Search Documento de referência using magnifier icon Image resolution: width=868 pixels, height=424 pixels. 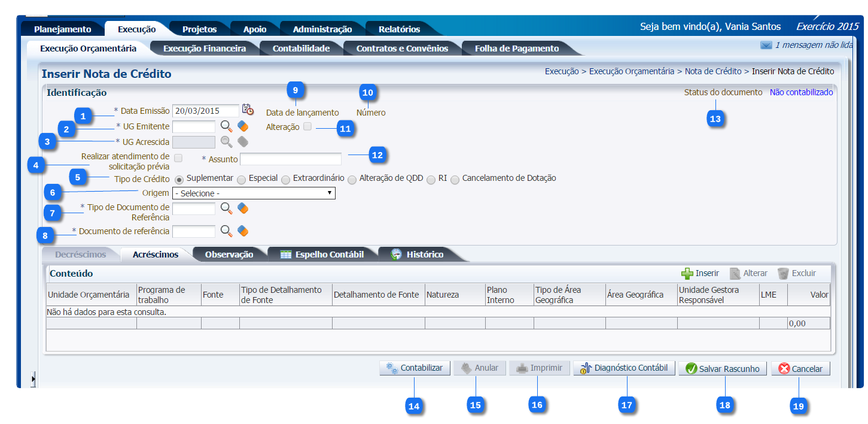[x=226, y=231]
